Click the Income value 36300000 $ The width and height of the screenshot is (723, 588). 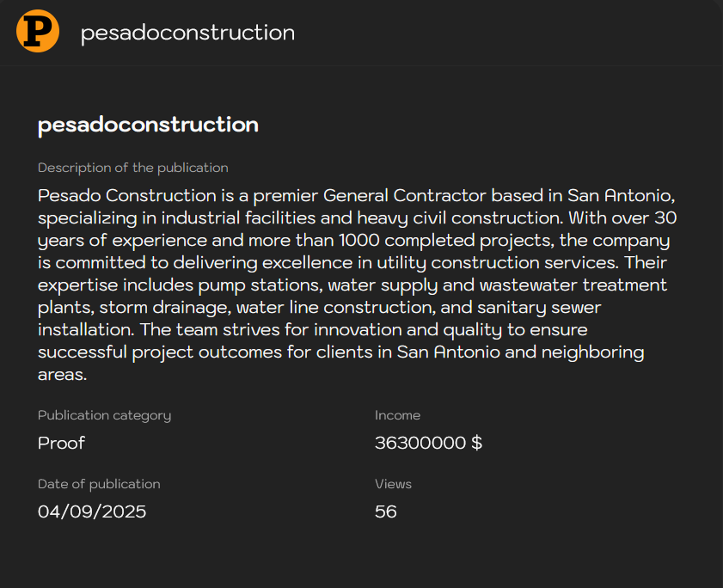(428, 442)
